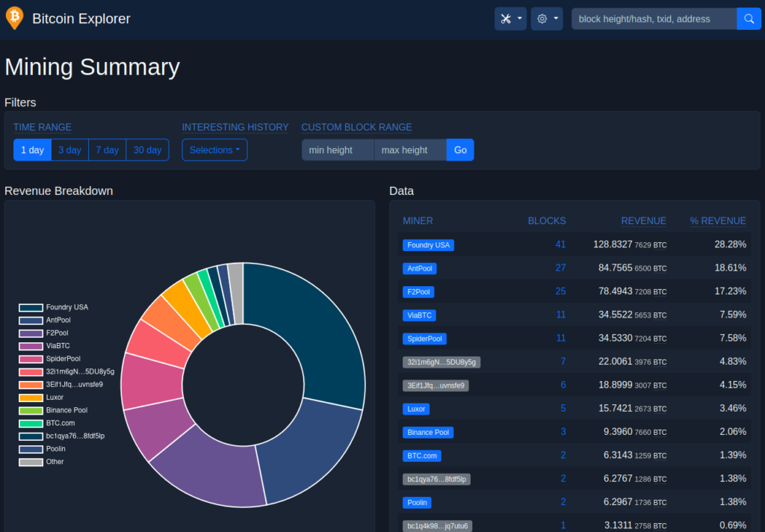Open AntPool's 27 blocks link
Screen dimensions: 765x532
pos(560,268)
